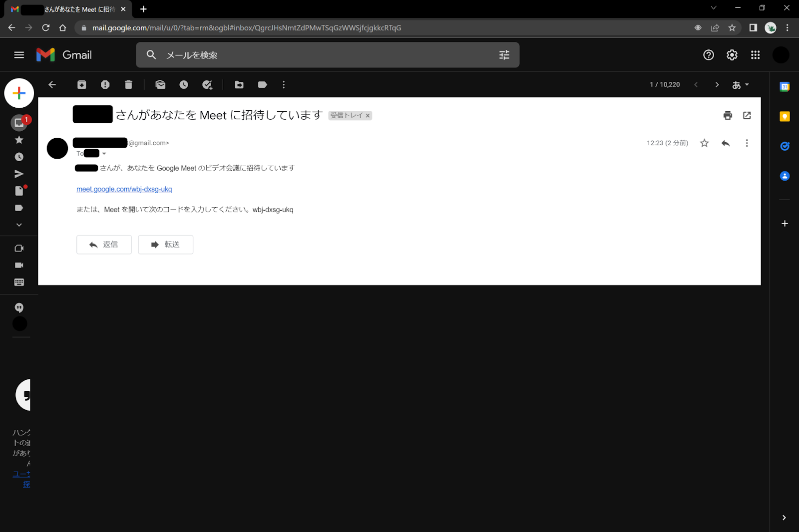The height and width of the screenshot is (532, 799).
Task: Click the Gmail logo
Action: click(64, 55)
